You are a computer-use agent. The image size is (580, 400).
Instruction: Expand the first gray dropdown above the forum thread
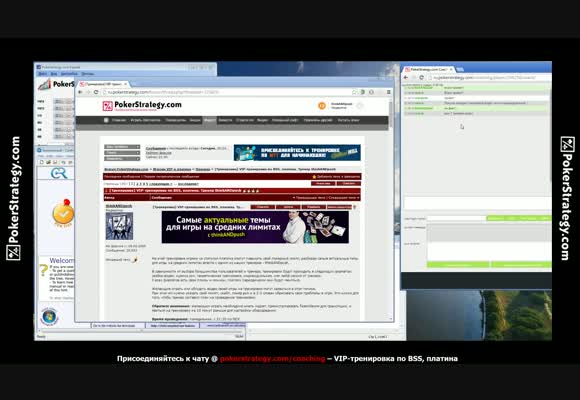122,147
